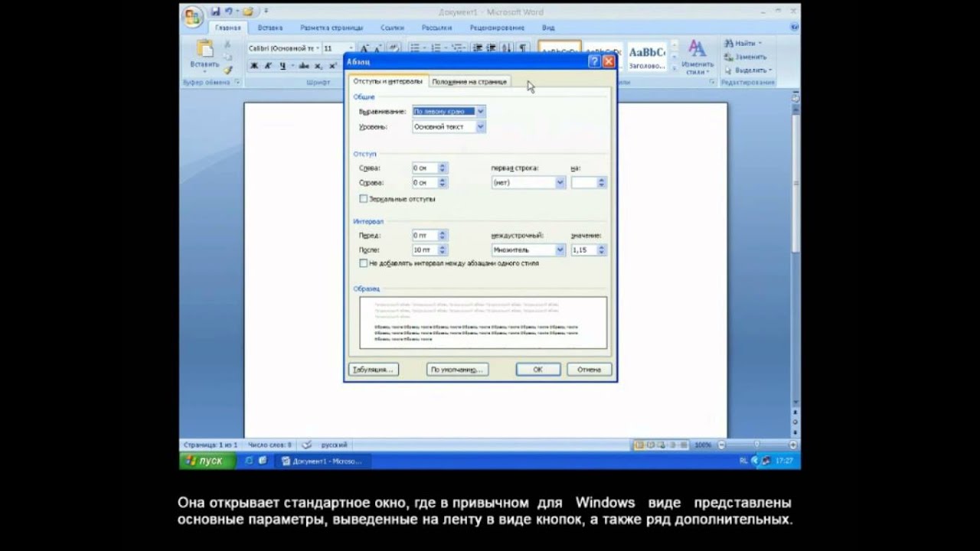Click the 100% zoom level text
Screen dimensions: 980x551
point(702,445)
